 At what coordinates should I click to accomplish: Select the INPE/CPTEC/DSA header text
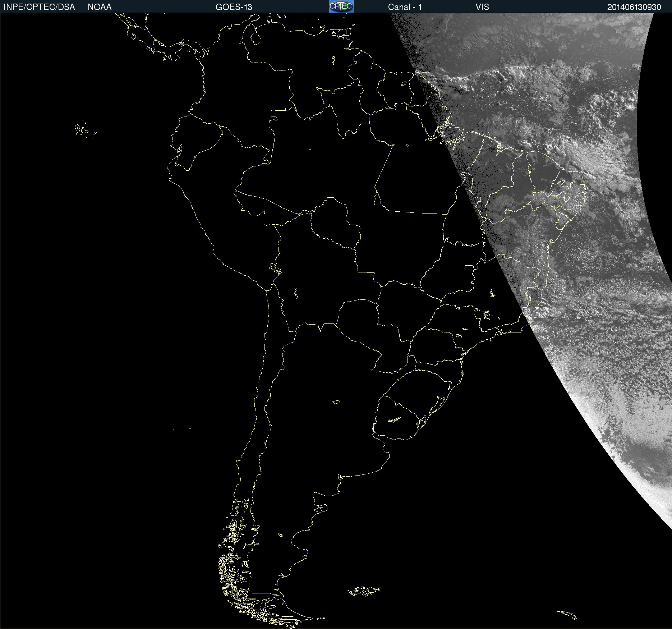click(x=39, y=7)
